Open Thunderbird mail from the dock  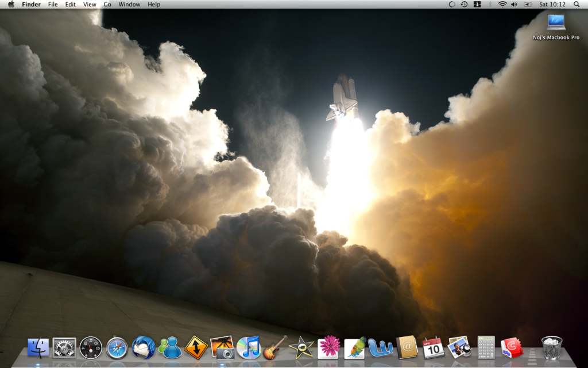(143, 348)
